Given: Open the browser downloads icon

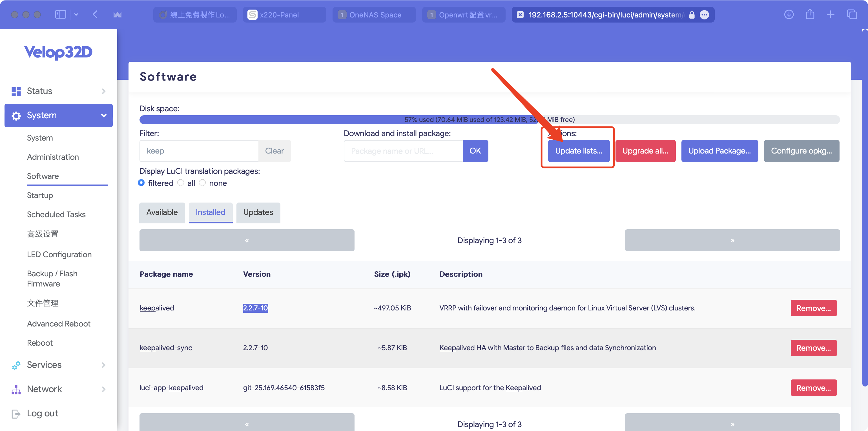Looking at the screenshot, I should (x=789, y=14).
